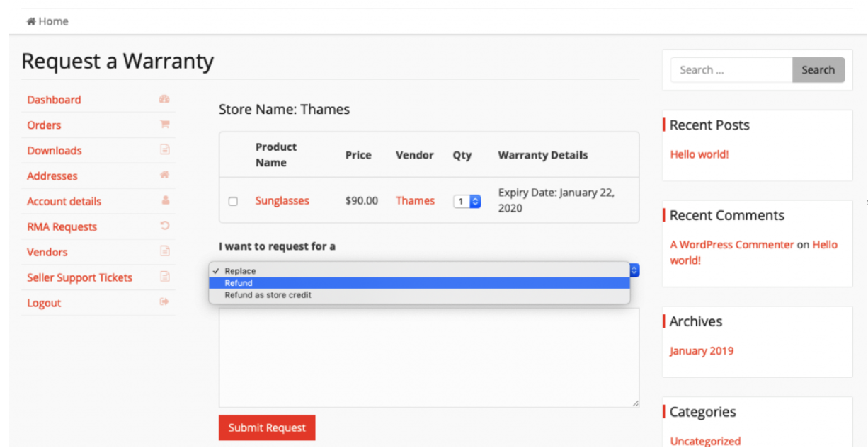The height and width of the screenshot is (448, 868).
Task: Go to Vendors in account menu
Action: coord(47,252)
